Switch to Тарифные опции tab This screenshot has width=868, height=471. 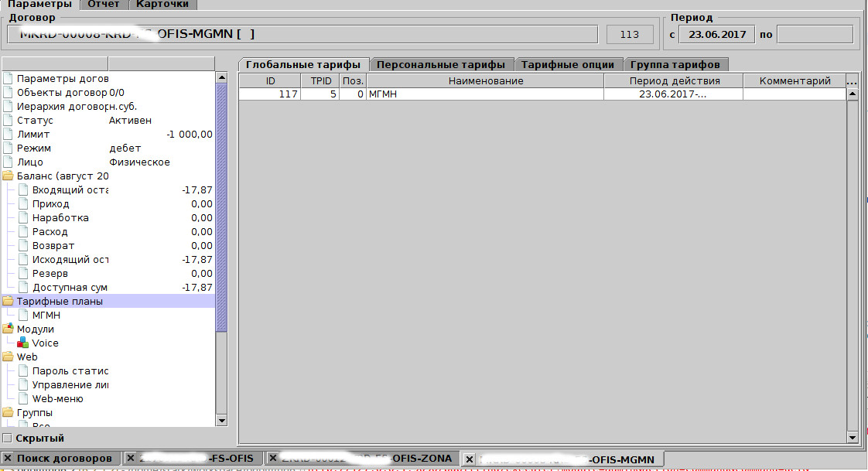pyautogui.click(x=567, y=64)
